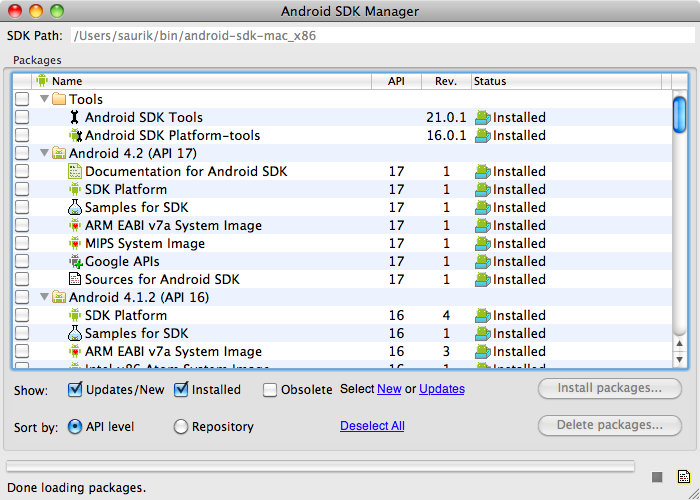Click the SDK Path text field
The width and height of the screenshot is (700, 500).
(x=383, y=35)
